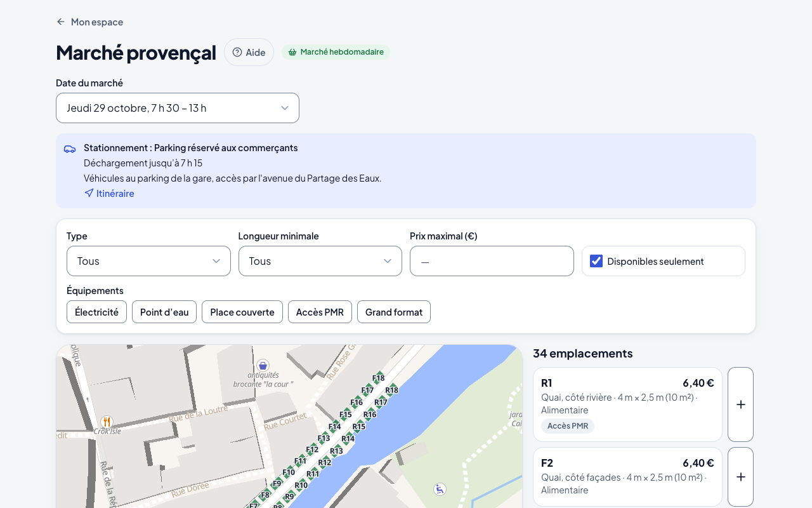Select map marker R14
812x508 pixels.
348,438
